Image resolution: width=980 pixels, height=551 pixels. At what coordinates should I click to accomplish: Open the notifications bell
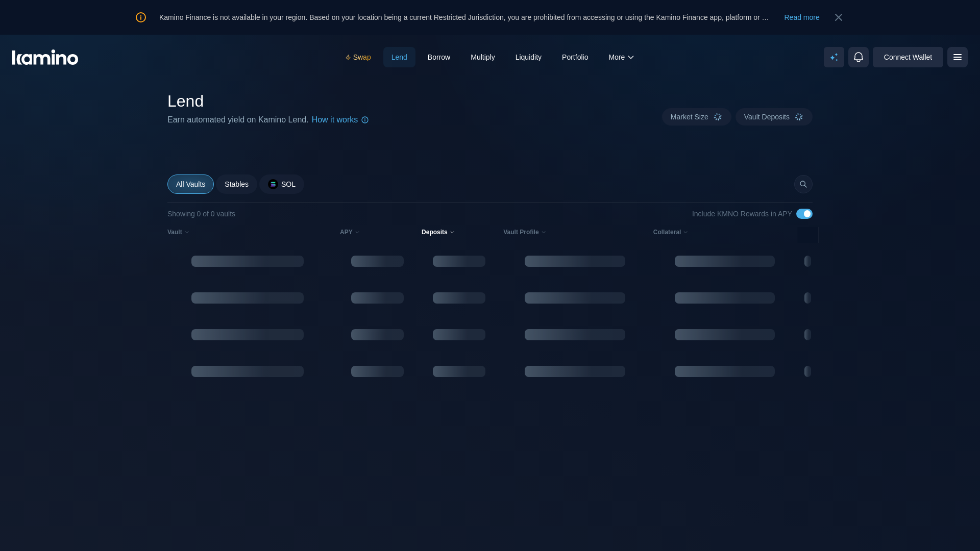point(858,57)
